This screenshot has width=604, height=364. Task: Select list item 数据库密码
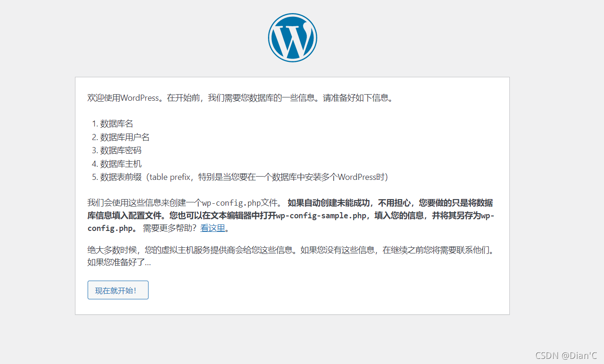(121, 150)
